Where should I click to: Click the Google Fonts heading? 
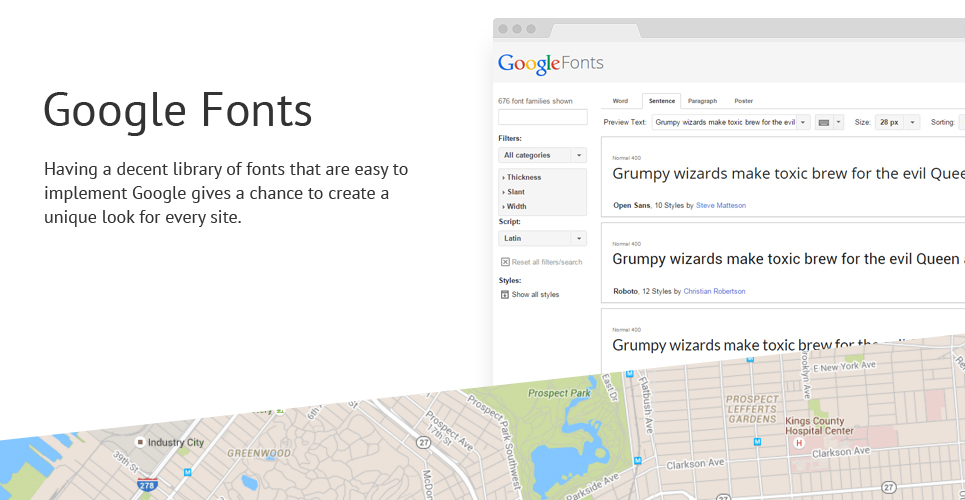point(178,110)
